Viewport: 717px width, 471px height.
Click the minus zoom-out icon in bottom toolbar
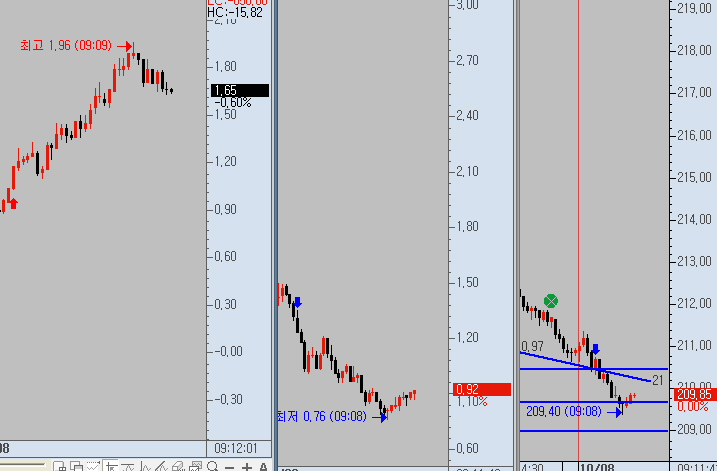231,466
